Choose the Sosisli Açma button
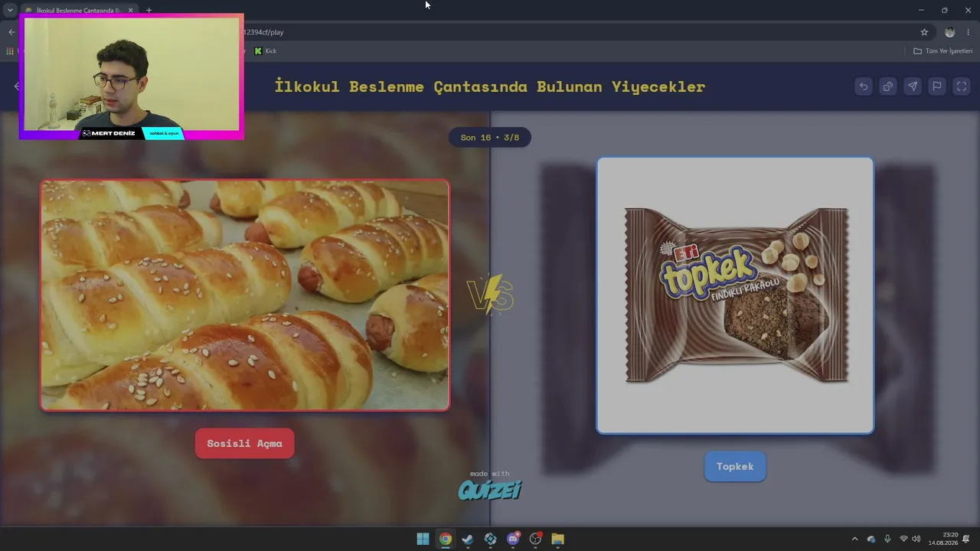 pyautogui.click(x=244, y=443)
